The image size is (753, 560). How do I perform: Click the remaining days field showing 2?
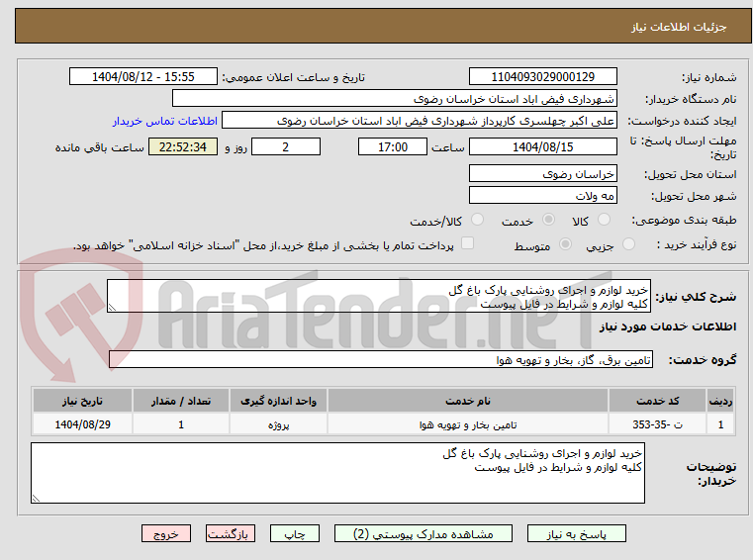point(286,146)
